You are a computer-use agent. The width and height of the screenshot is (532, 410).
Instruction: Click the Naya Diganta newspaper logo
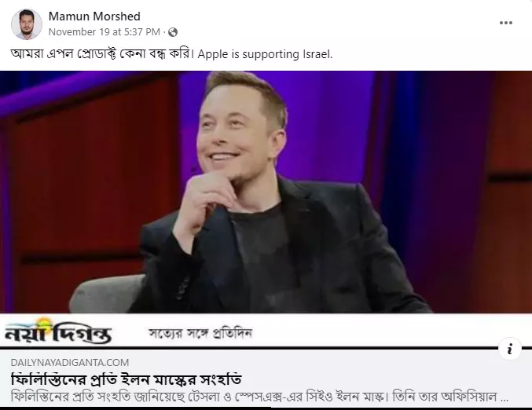pos(58,331)
